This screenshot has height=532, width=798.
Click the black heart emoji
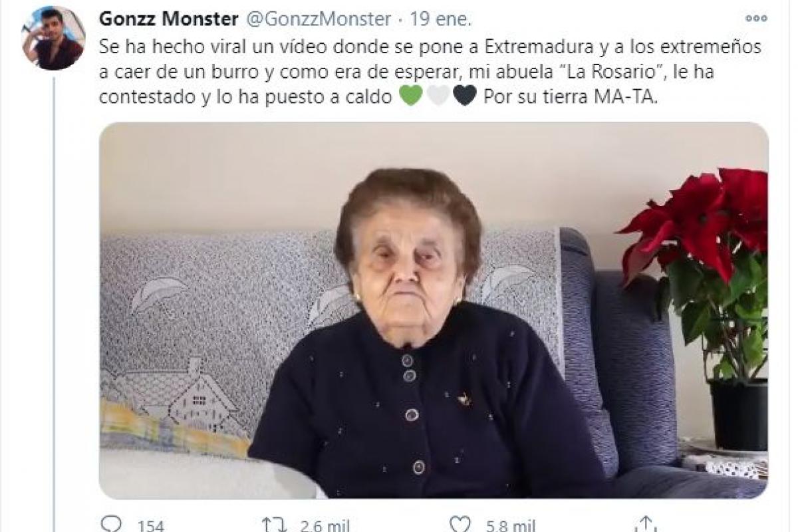[x=464, y=96]
